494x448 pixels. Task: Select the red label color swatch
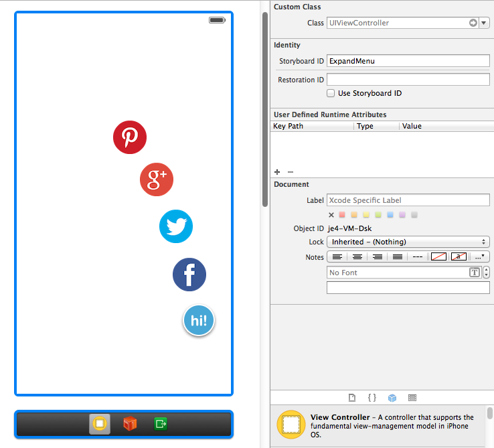pos(342,215)
